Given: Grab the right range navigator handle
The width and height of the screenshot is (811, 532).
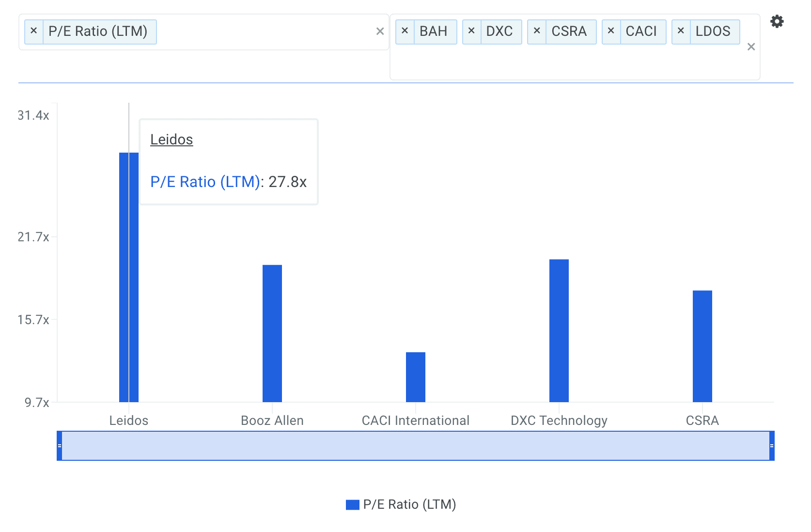Looking at the screenshot, I should tap(772, 446).
